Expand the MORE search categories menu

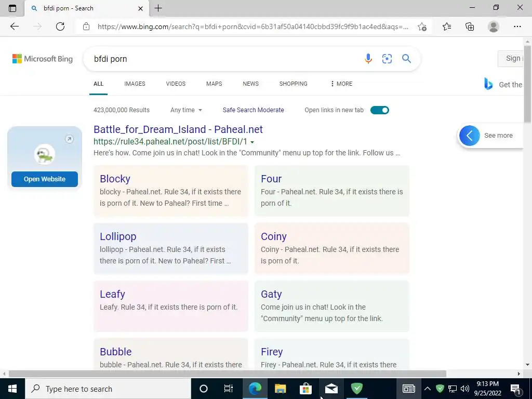(341, 84)
